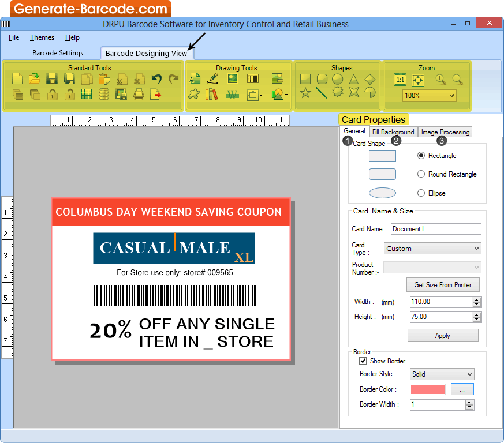This screenshot has height=443, width=504.
Task: Open the Help menu
Action: pyautogui.click(x=72, y=37)
